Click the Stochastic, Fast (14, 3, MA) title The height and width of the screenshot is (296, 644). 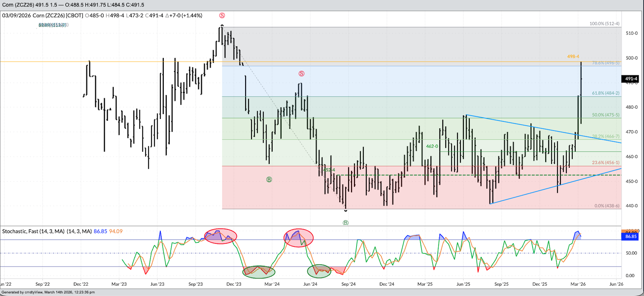pyautogui.click(x=47, y=231)
